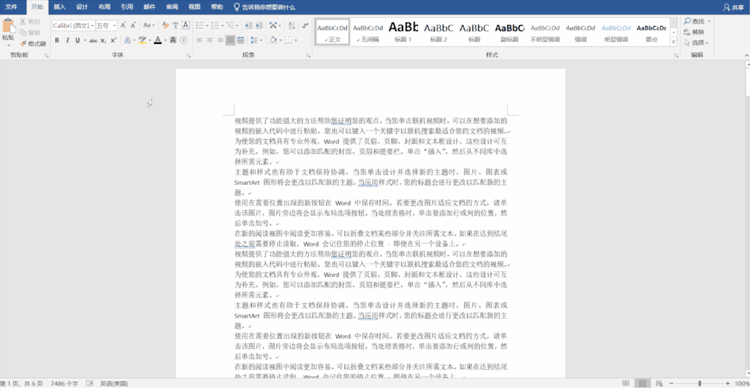Apply the yellow text highlight color
Viewport: 750px width, 389px height.
[x=142, y=40]
